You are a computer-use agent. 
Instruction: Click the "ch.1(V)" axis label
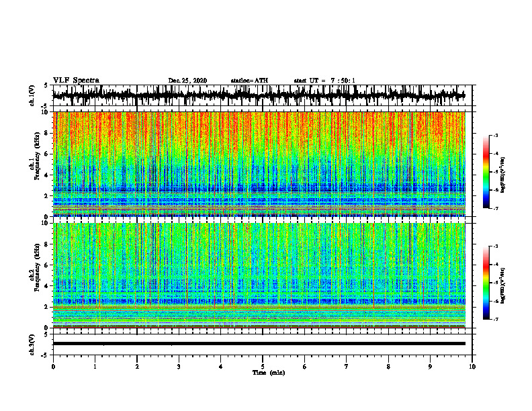[32, 95]
